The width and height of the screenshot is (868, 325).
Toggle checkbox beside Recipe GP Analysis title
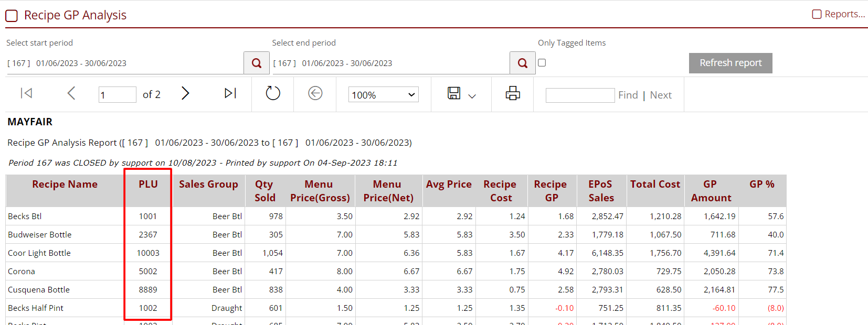click(12, 16)
